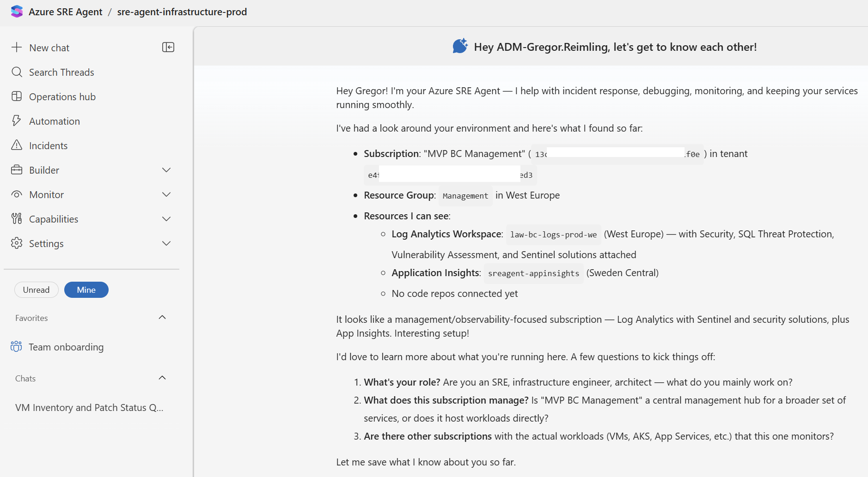Click sre-agent-infrastructure-prod breadcrumb

182,12
